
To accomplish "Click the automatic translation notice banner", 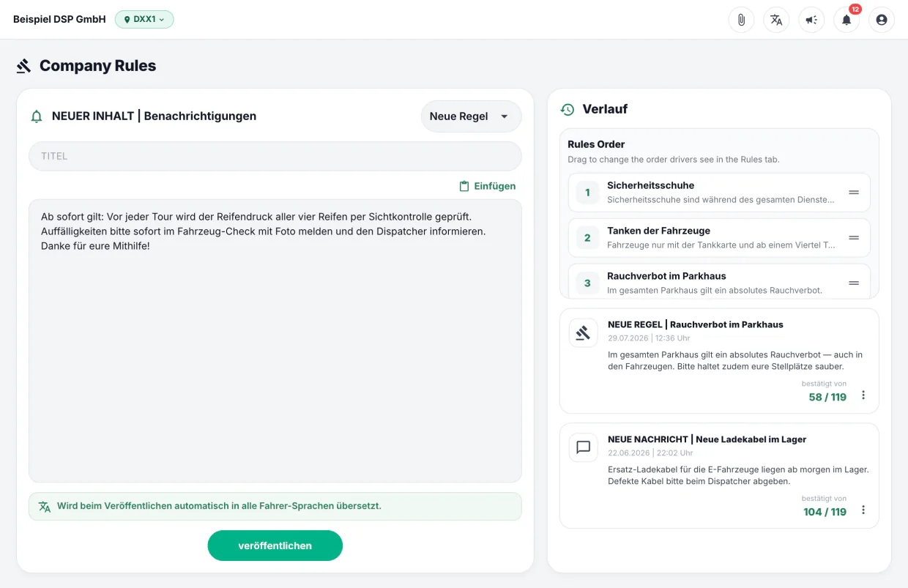I will 275,507.
